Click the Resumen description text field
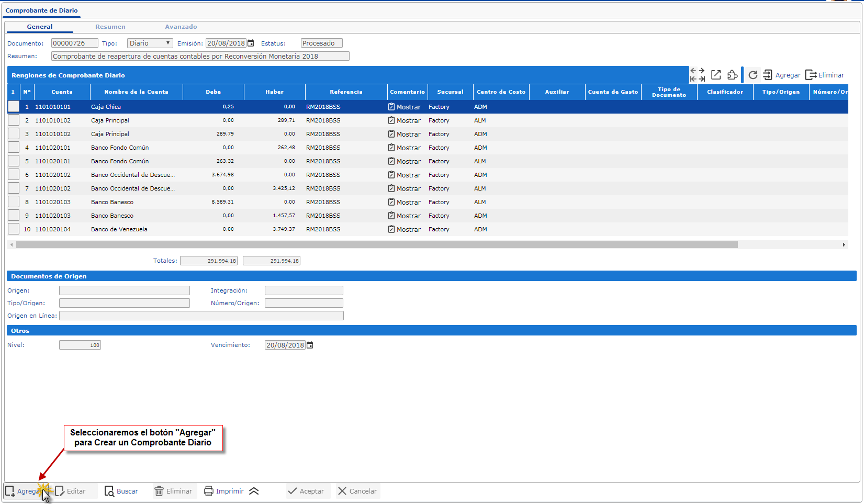 200,56
